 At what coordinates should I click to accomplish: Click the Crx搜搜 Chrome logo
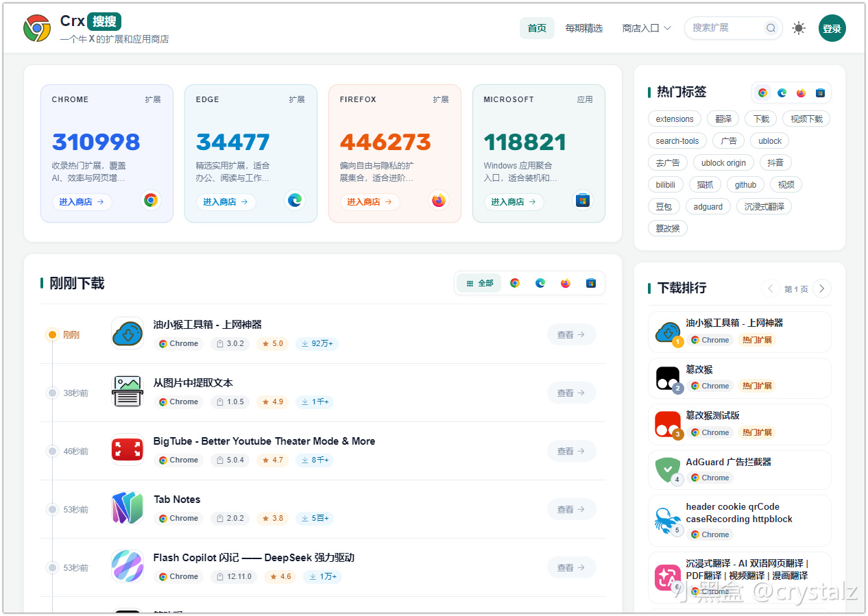pyautogui.click(x=37, y=29)
